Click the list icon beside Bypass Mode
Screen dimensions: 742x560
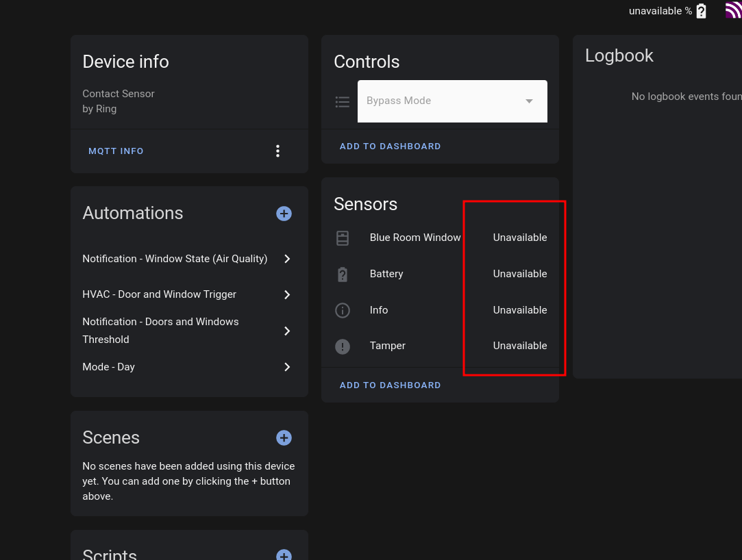[343, 101]
